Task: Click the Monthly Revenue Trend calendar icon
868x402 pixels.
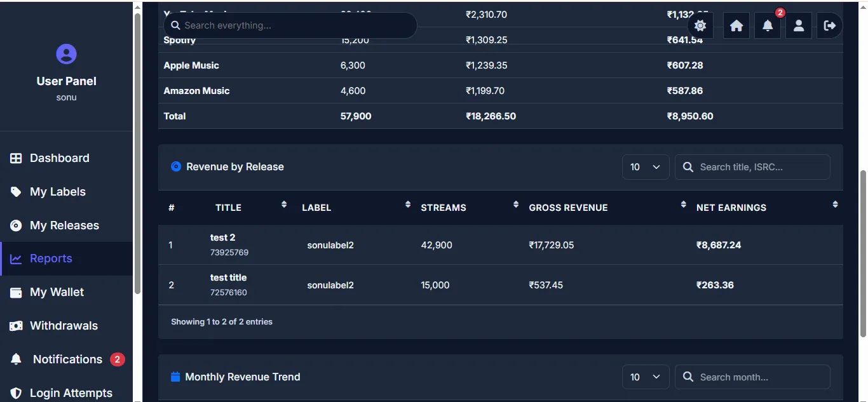Action: coord(175,377)
